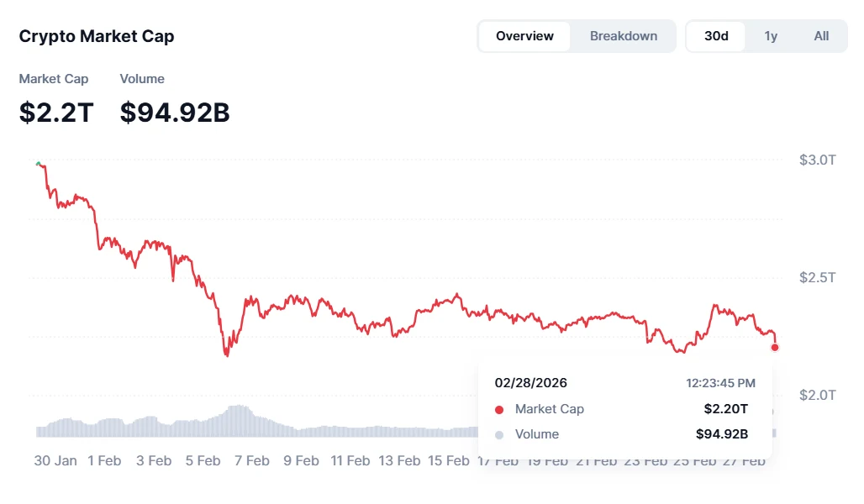The width and height of the screenshot is (864, 504).
Task: Select the Overview tab
Action: [x=524, y=35]
